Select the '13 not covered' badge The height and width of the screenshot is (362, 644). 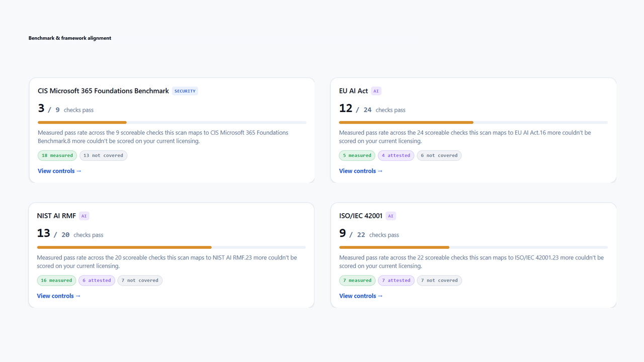click(x=103, y=155)
